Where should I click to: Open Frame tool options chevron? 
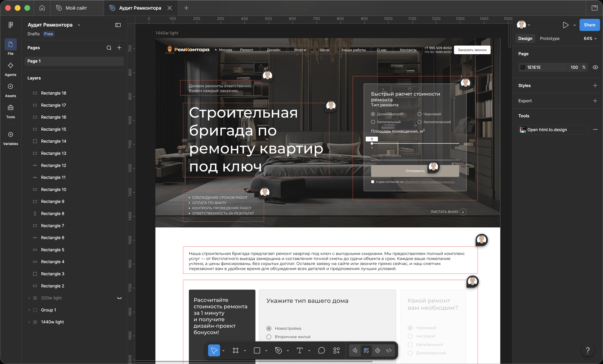point(245,351)
